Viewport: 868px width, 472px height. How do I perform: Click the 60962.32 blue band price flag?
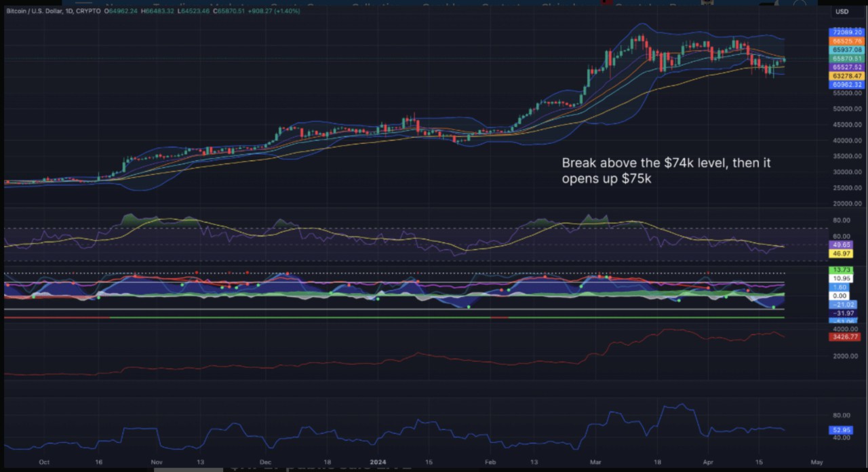click(846, 85)
